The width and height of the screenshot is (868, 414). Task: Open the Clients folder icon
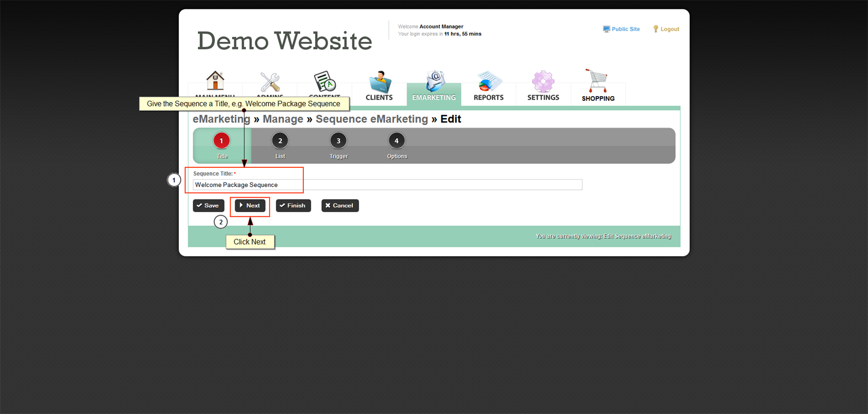coord(379,83)
